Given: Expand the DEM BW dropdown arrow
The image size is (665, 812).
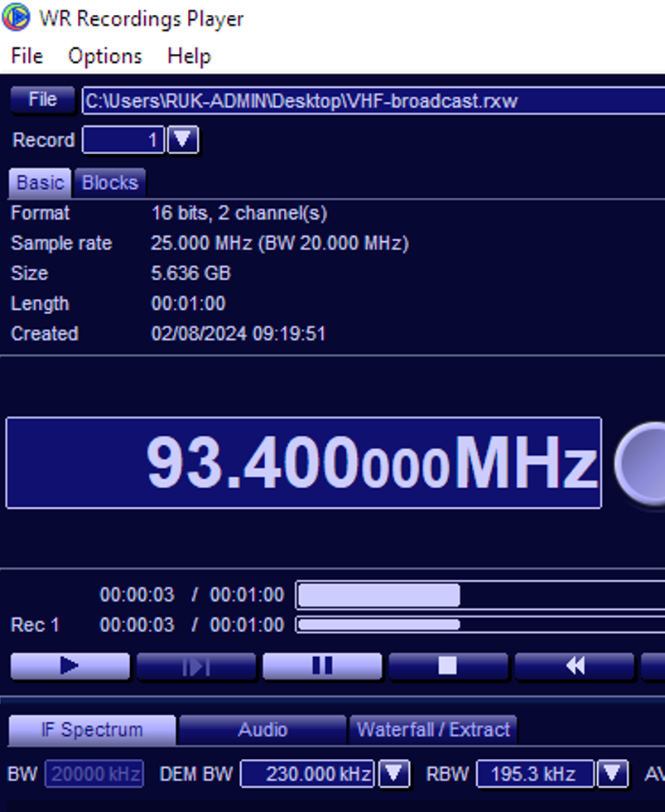Looking at the screenshot, I should pyautogui.click(x=393, y=774).
